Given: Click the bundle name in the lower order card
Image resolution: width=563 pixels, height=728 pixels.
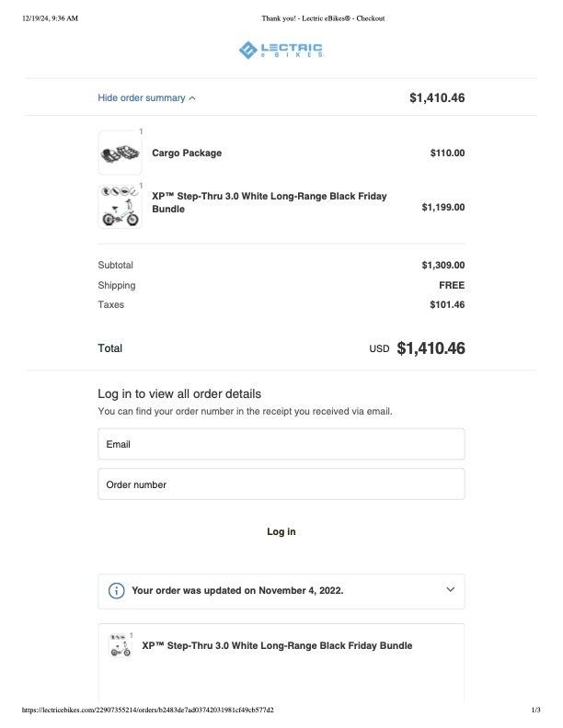Looking at the screenshot, I should point(277,646).
